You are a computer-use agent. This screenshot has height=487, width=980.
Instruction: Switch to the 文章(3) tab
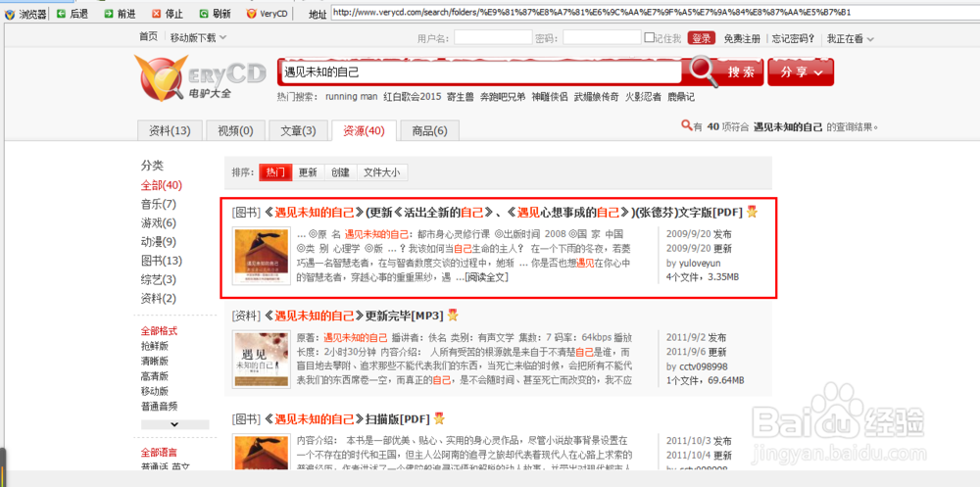(298, 130)
